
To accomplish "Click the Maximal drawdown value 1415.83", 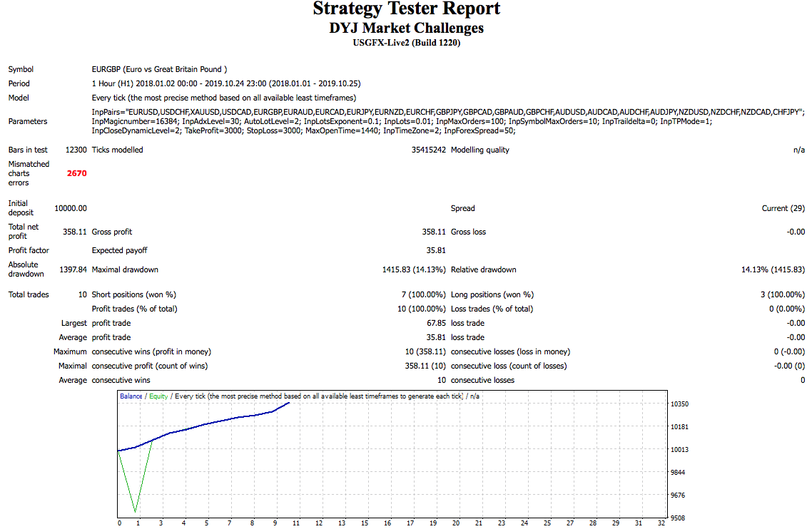I will (x=414, y=269).
